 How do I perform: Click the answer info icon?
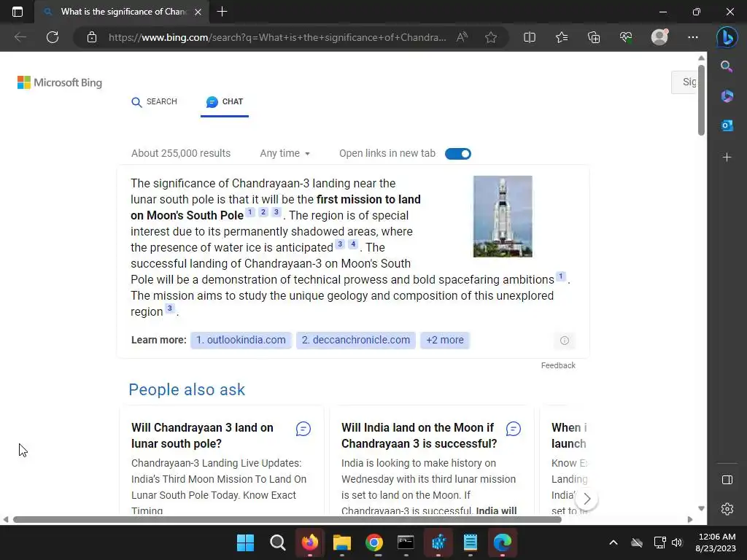pyautogui.click(x=565, y=341)
